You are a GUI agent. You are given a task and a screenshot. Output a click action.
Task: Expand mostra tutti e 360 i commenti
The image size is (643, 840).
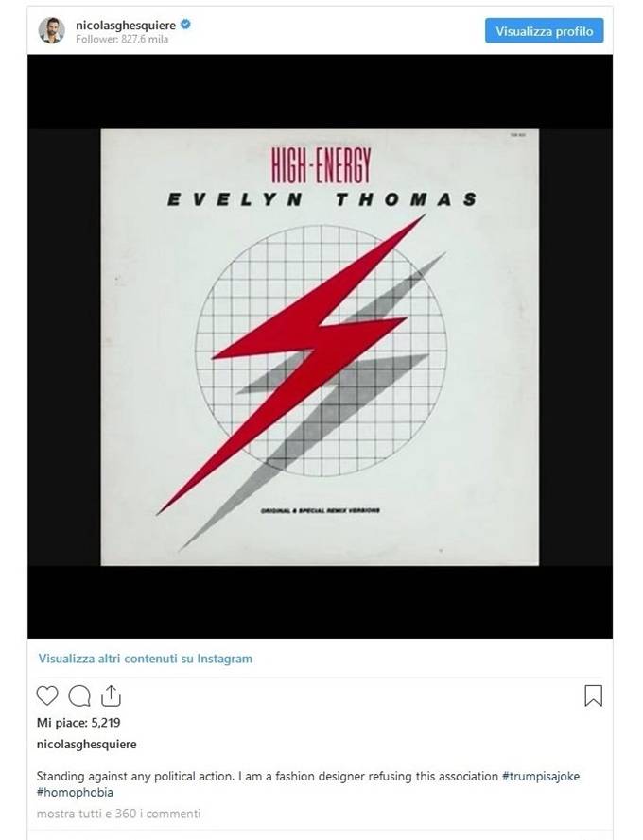point(118,814)
